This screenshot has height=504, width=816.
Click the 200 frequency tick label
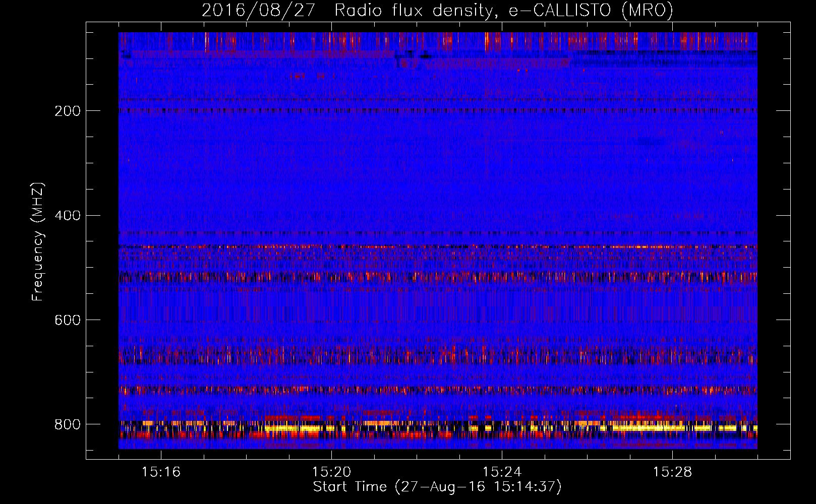68,111
